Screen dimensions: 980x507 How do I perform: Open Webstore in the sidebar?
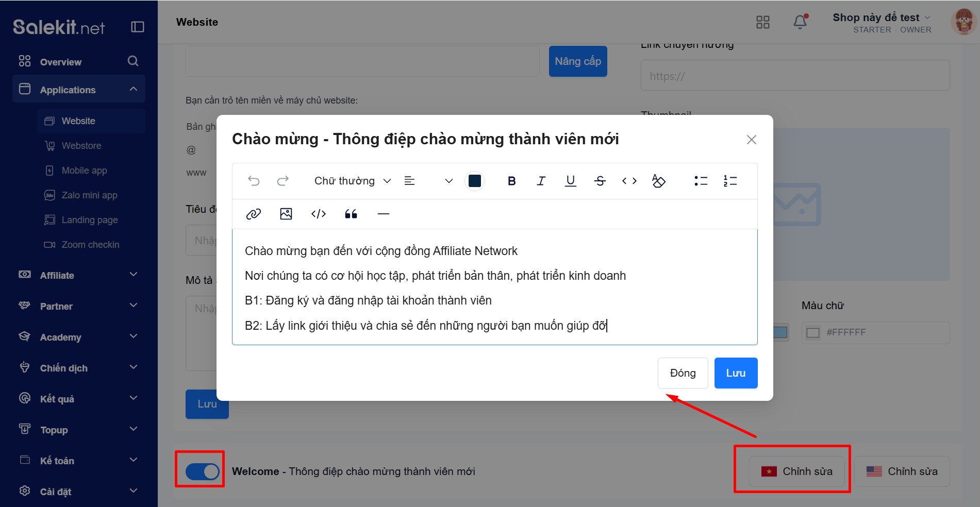[81, 146]
